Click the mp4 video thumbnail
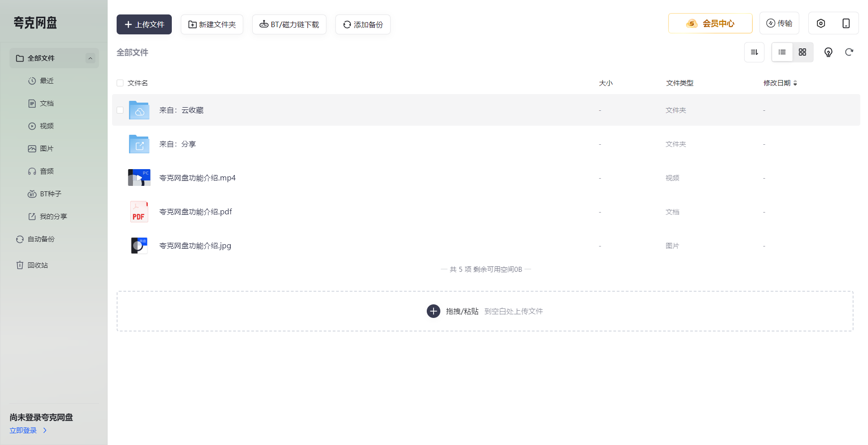 pos(139,178)
